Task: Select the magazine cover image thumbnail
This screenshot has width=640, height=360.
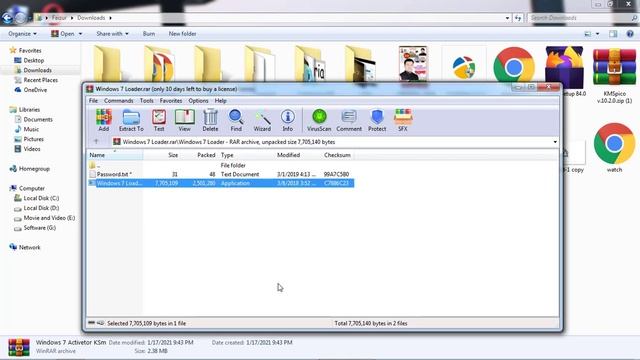Action: point(413,64)
